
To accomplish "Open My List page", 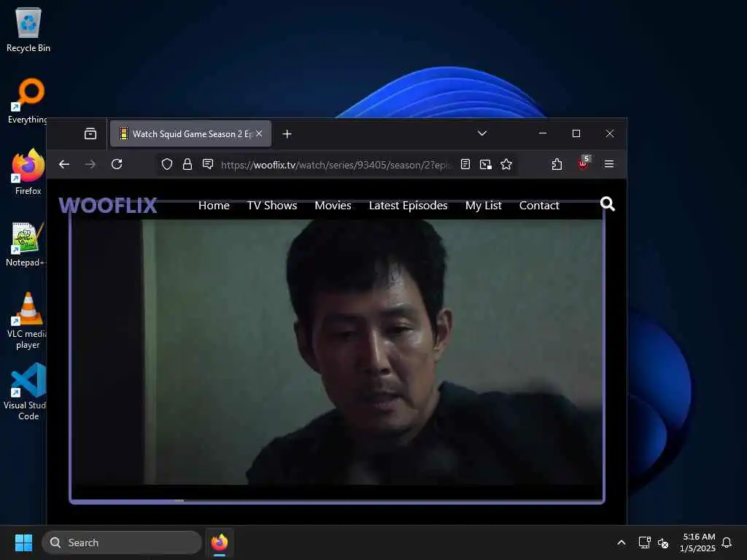I will [x=484, y=205].
